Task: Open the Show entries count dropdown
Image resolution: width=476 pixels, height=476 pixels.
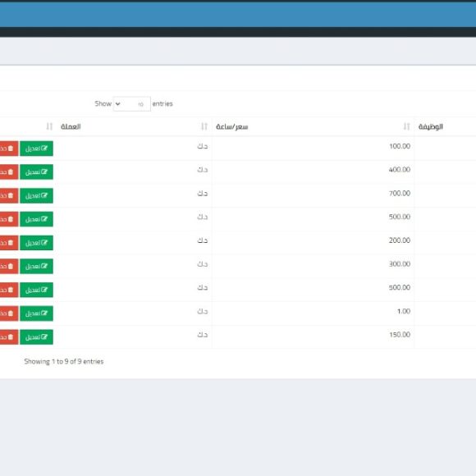Action: [x=132, y=104]
